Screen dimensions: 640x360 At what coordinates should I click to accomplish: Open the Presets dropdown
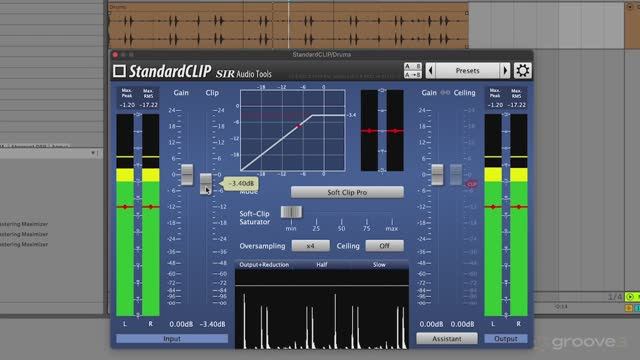coord(467,71)
